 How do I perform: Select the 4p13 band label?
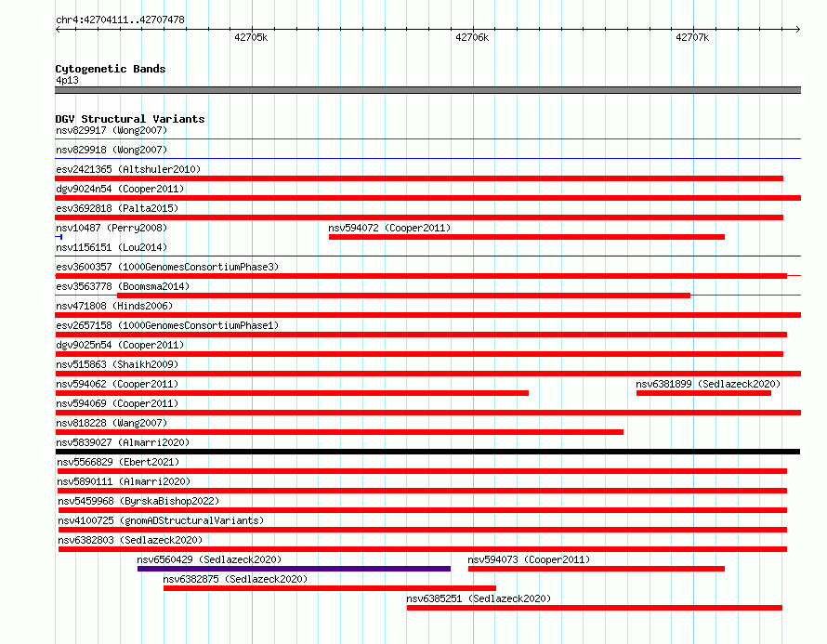pos(67,80)
